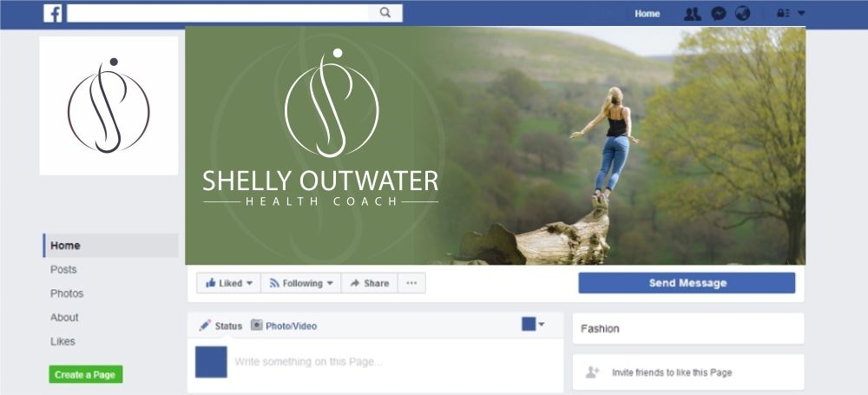Viewport: 868px width, 395px height.
Task: Click the Photo/Video camera icon
Action: click(256, 326)
